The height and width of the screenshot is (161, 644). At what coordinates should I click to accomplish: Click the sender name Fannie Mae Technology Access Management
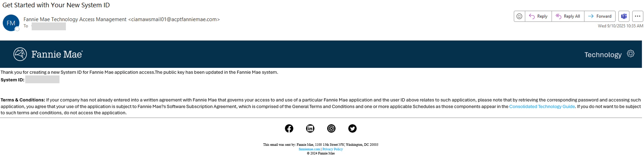pyautogui.click(x=75, y=19)
